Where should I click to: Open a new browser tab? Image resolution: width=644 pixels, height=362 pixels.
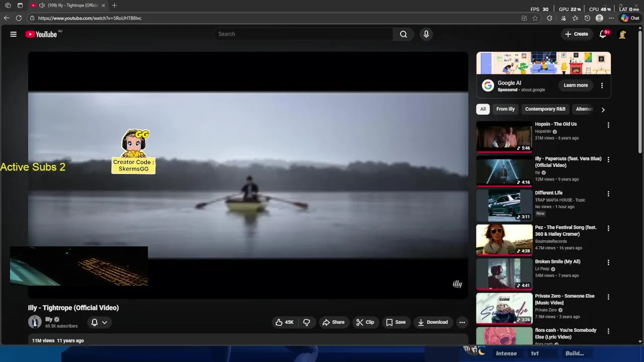(114, 6)
